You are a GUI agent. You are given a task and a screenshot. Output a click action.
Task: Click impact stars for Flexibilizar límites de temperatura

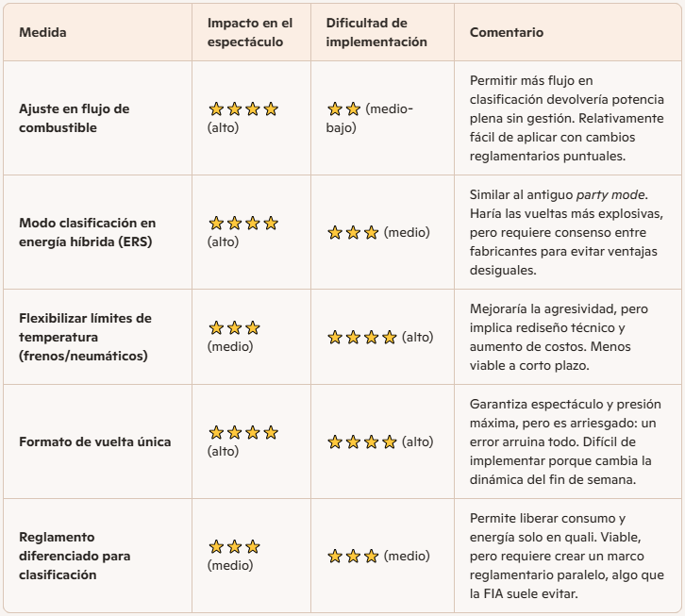[234, 328]
